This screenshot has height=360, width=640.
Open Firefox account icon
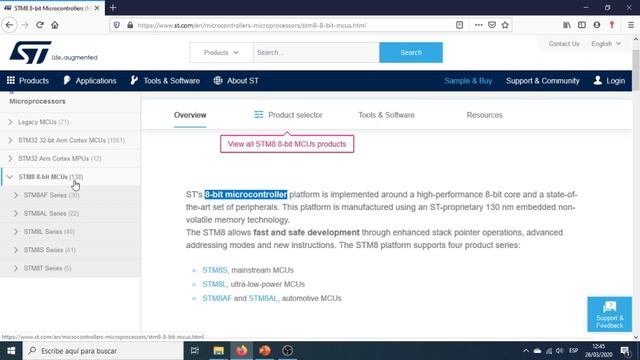[x=597, y=25]
